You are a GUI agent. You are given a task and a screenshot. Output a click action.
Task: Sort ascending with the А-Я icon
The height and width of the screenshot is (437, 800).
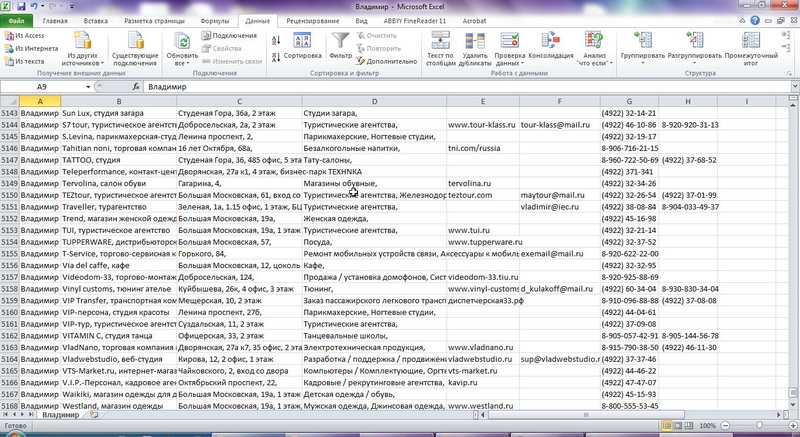click(x=276, y=40)
